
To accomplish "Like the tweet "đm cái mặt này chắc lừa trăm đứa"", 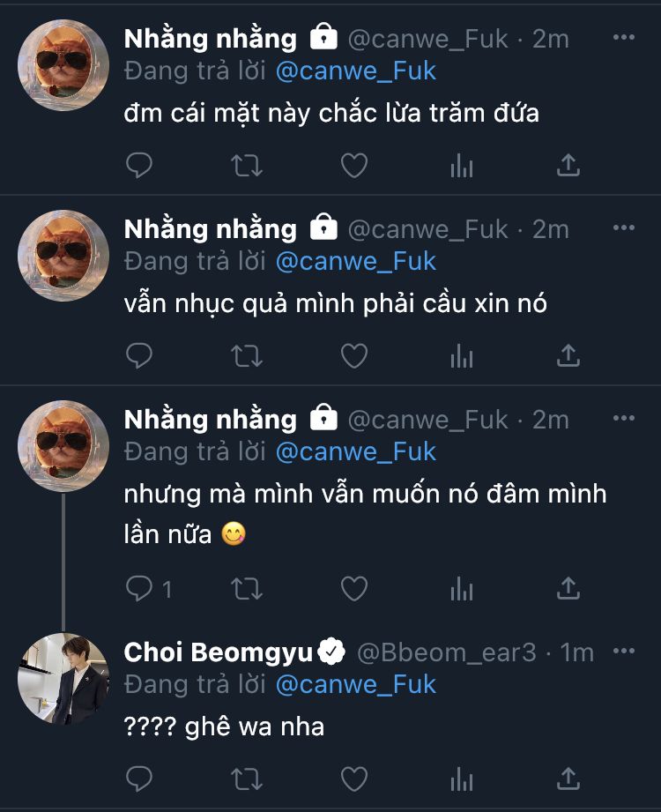I will 353,165.
